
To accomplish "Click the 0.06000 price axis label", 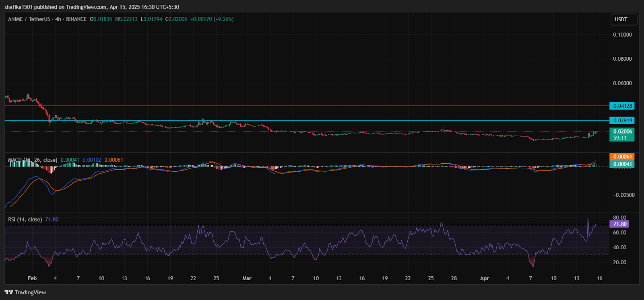I will point(622,83).
